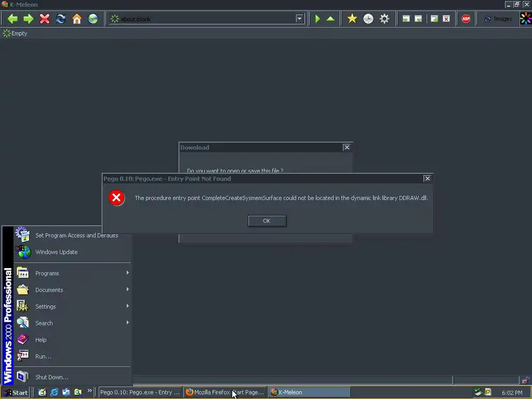Screen dimensions: 532x399
Task: Choose Shut Down... from Start menu
Action: coord(72,377)
